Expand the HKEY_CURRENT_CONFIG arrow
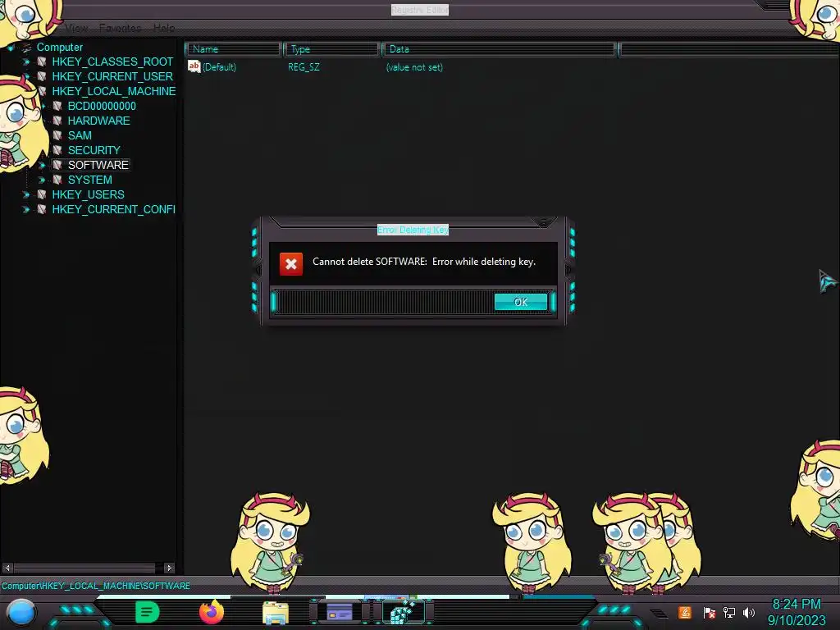 25,209
